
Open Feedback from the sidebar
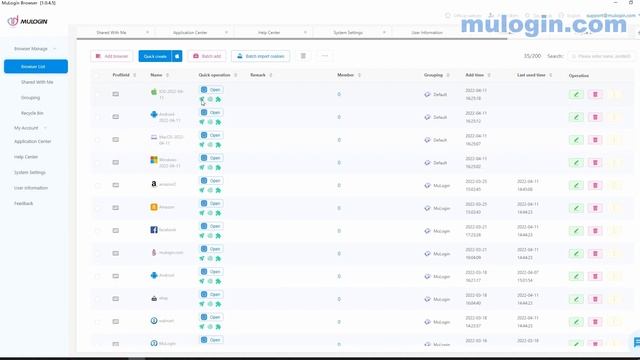pyautogui.click(x=24, y=203)
